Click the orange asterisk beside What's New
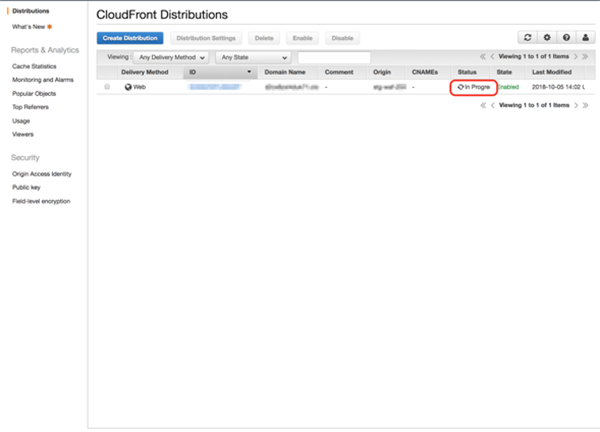 (x=49, y=27)
